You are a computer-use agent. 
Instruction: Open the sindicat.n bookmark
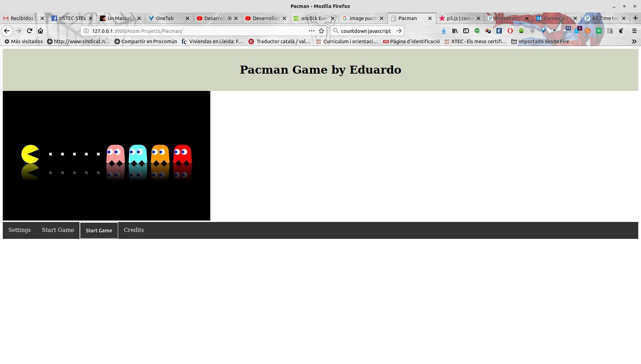click(x=79, y=41)
